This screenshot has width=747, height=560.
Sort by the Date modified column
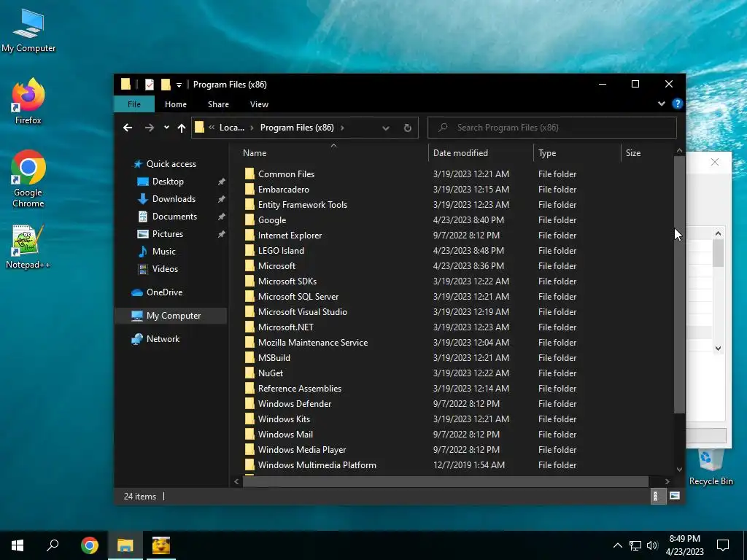[x=481, y=153]
